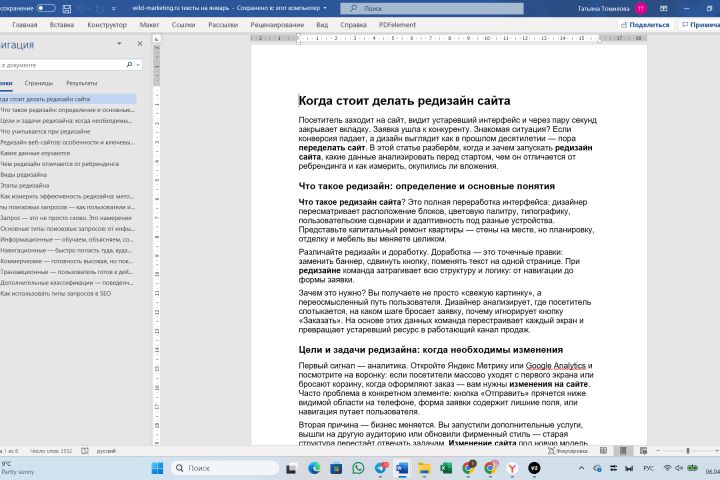The height and width of the screenshot is (480, 720).
Task: Click the taskbar Поиск search box
Action: click(225, 468)
